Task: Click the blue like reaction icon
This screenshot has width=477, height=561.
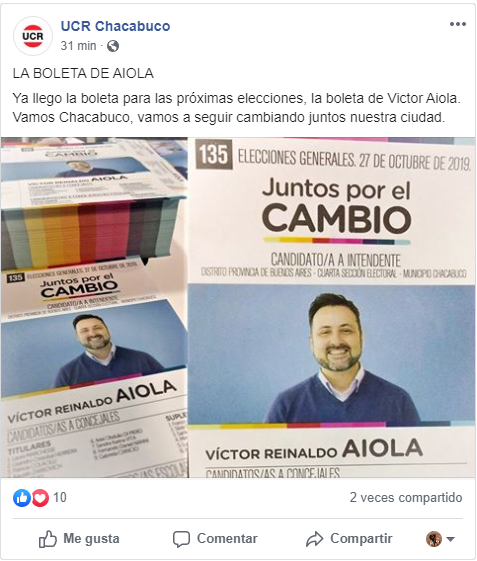Action: (x=22, y=498)
